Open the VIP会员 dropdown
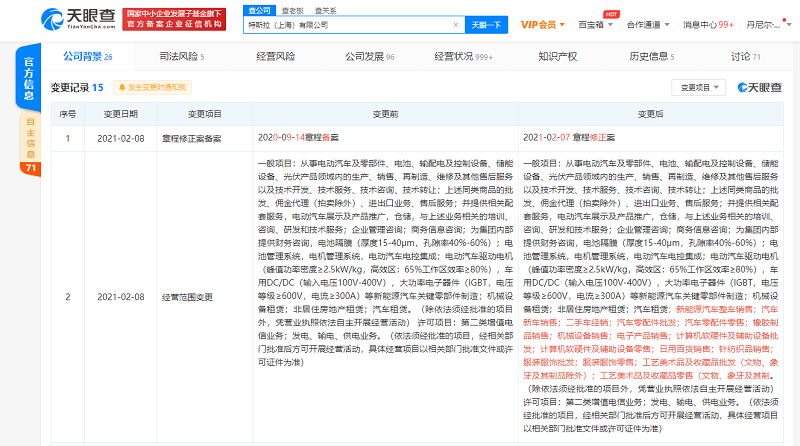This screenshot has width=800, height=446. click(x=542, y=24)
